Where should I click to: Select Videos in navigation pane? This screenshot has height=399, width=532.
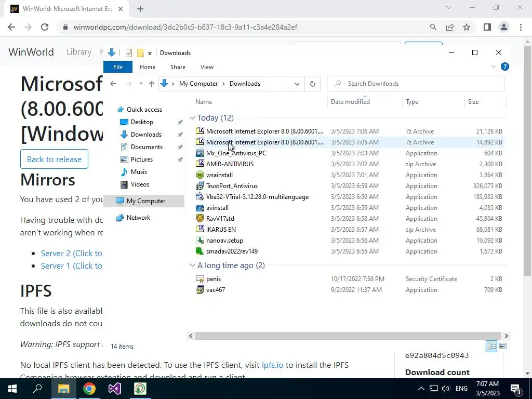click(140, 184)
